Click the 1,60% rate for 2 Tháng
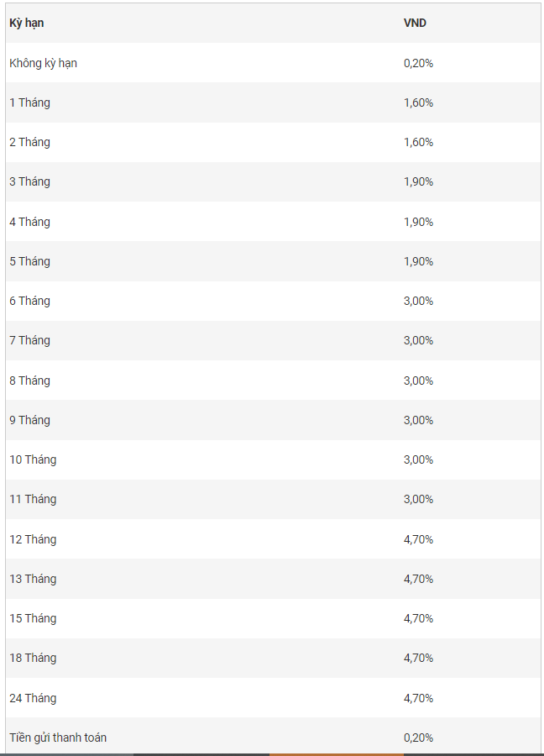The height and width of the screenshot is (756, 544). click(x=418, y=142)
